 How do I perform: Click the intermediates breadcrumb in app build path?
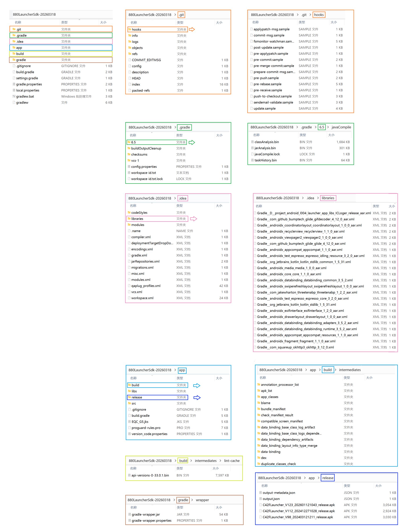[350, 370]
